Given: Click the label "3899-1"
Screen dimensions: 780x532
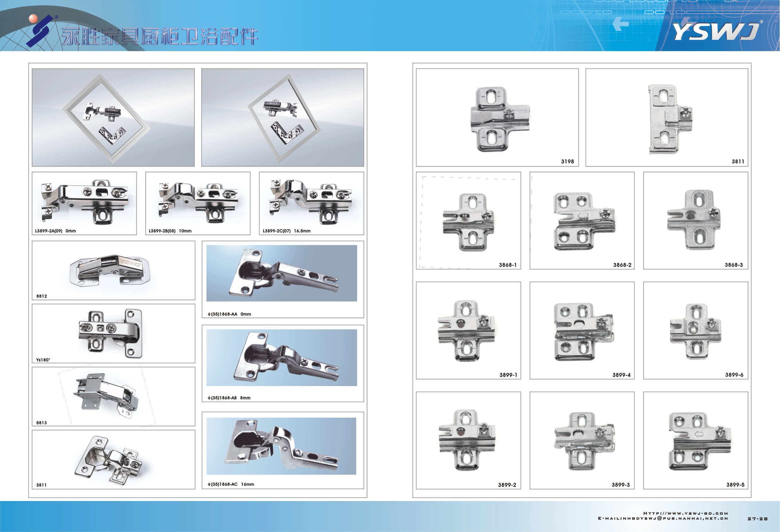Looking at the screenshot, I should click(x=508, y=375).
